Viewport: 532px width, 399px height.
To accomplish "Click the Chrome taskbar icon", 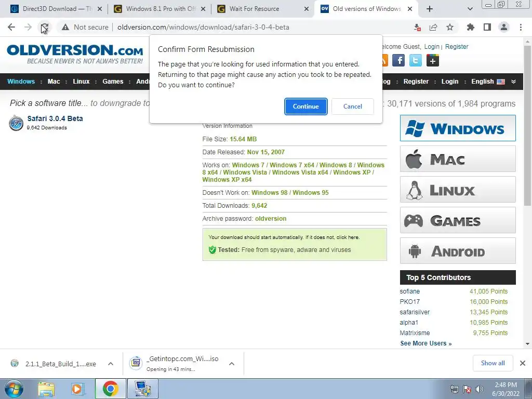I will point(110,389).
